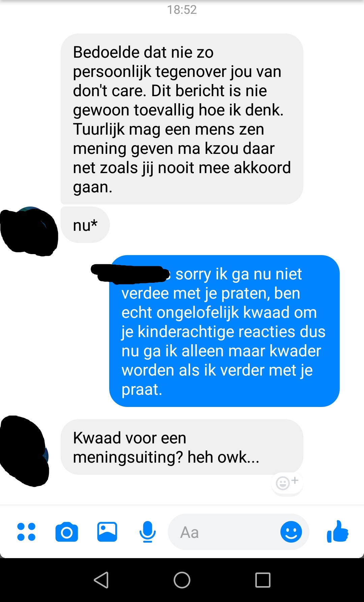Tap the 18:52 timestamp label

(182, 10)
